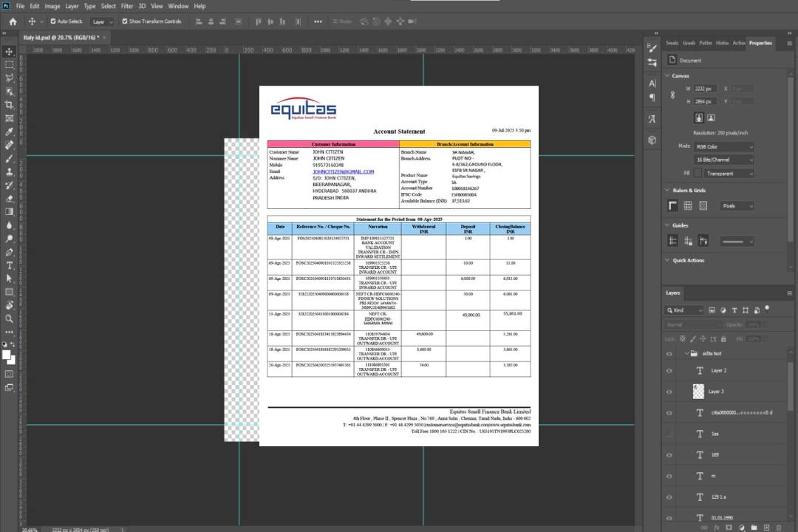Screen dimensions: 798x532
Task: Select the Blur tool
Action: coord(9,225)
